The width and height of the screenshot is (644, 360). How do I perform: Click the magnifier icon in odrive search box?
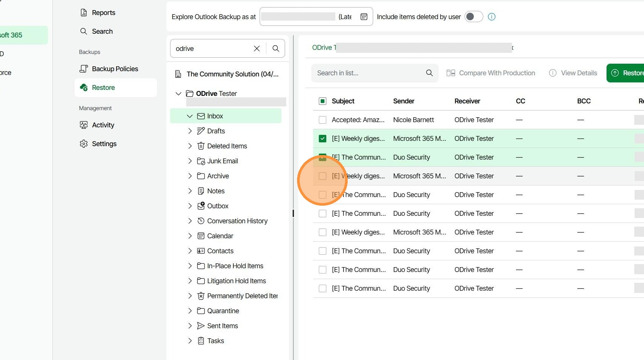[276, 49]
